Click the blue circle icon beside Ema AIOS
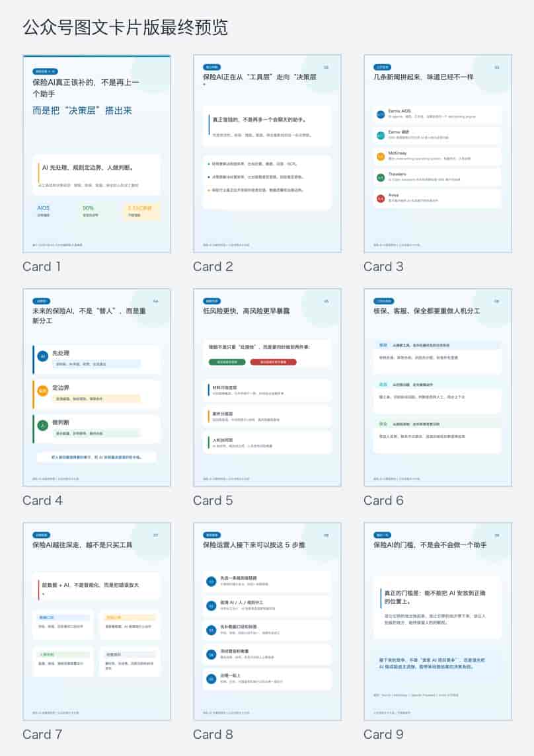This screenshot has height=756, width=534. [x=380, y=114]
